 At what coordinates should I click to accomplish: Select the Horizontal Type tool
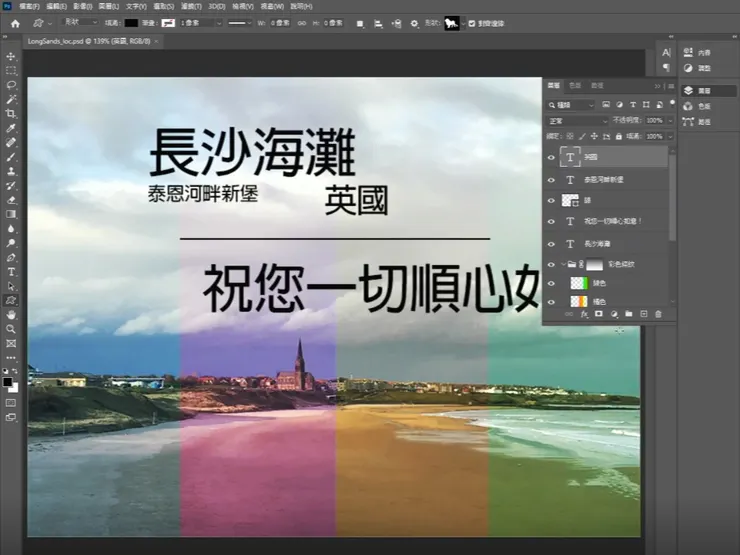pos(11,272)
